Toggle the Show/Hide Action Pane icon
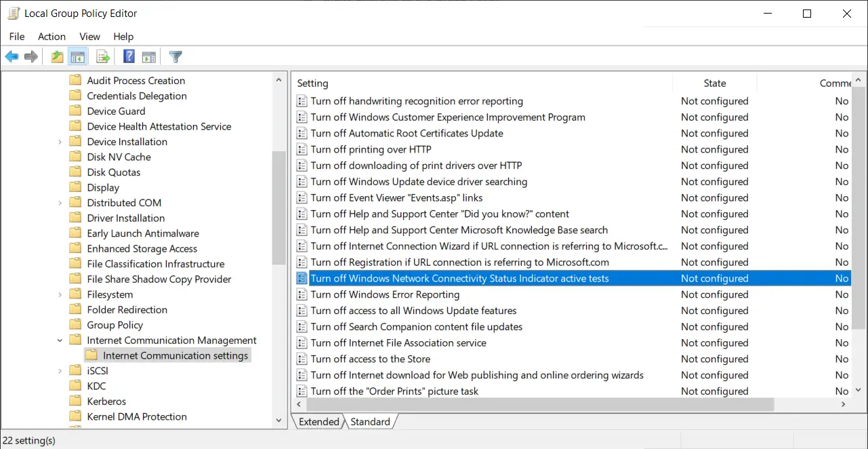Screen dimensions: 868x449 click(149, 57)
